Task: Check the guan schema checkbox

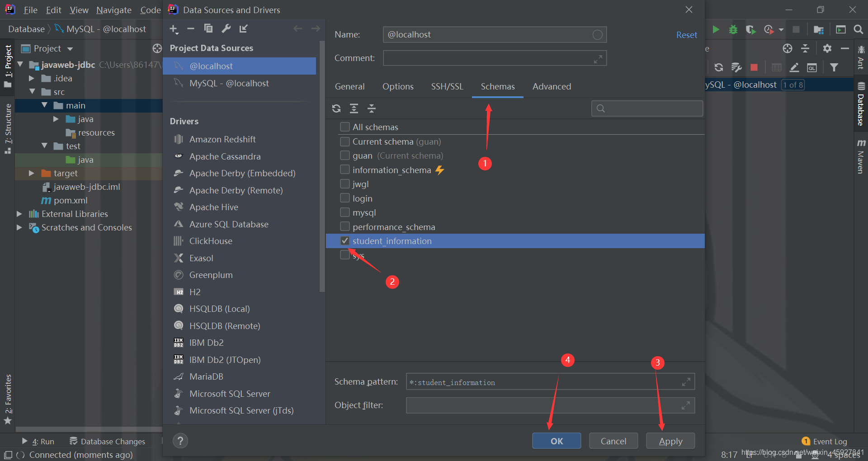Action: point(345,155)
